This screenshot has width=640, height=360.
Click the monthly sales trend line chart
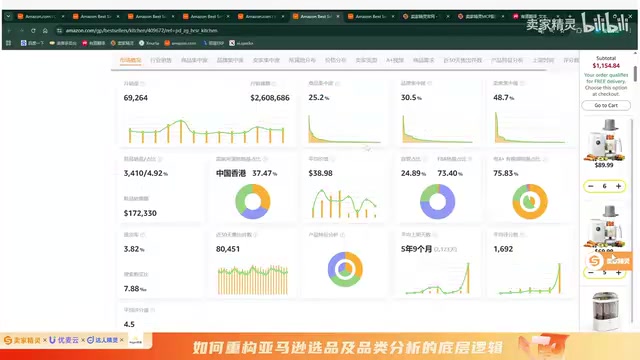pyautogui.click(x=206, y=131)
